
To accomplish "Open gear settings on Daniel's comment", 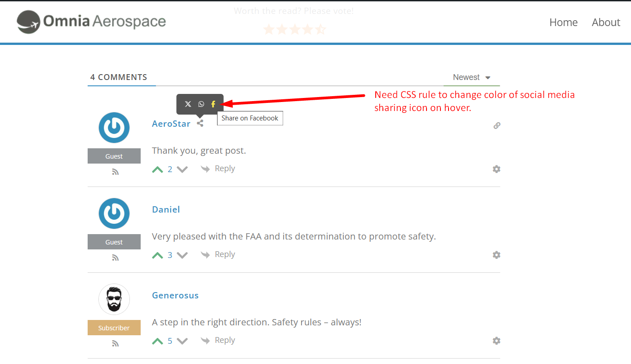I will (496, 255).
